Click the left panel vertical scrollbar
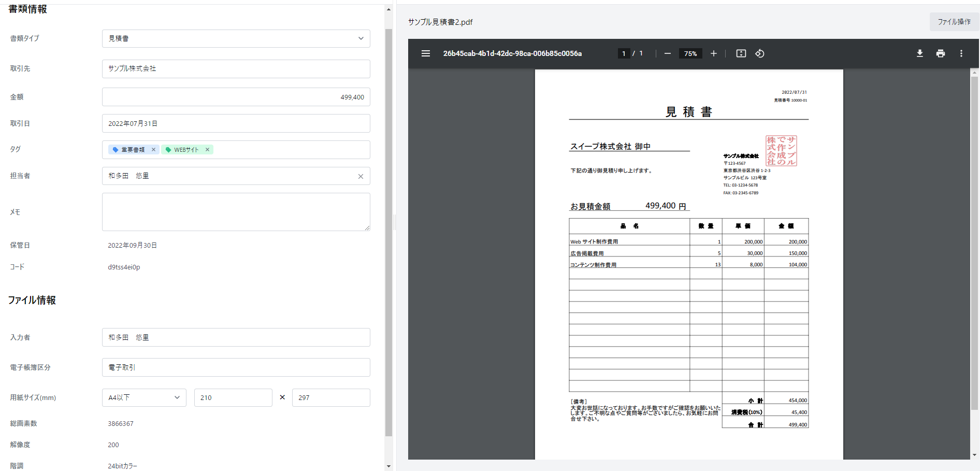This screenshot has width=980, height=471. pyautogui.click(x=388, y=233)
